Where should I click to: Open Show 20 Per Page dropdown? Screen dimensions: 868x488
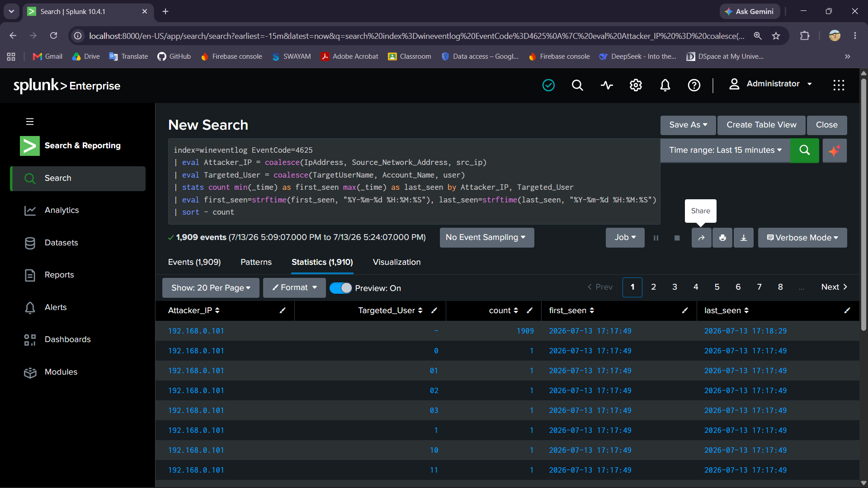click(211, 288)
